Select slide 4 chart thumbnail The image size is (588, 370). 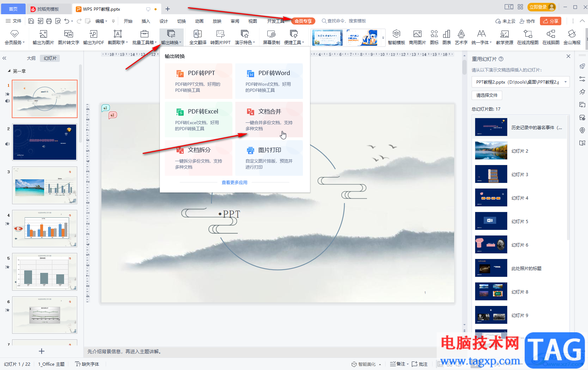pos(45,228)
